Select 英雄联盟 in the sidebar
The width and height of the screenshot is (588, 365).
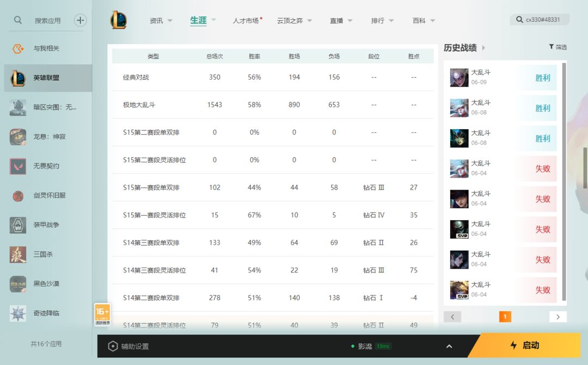[48, 78]
